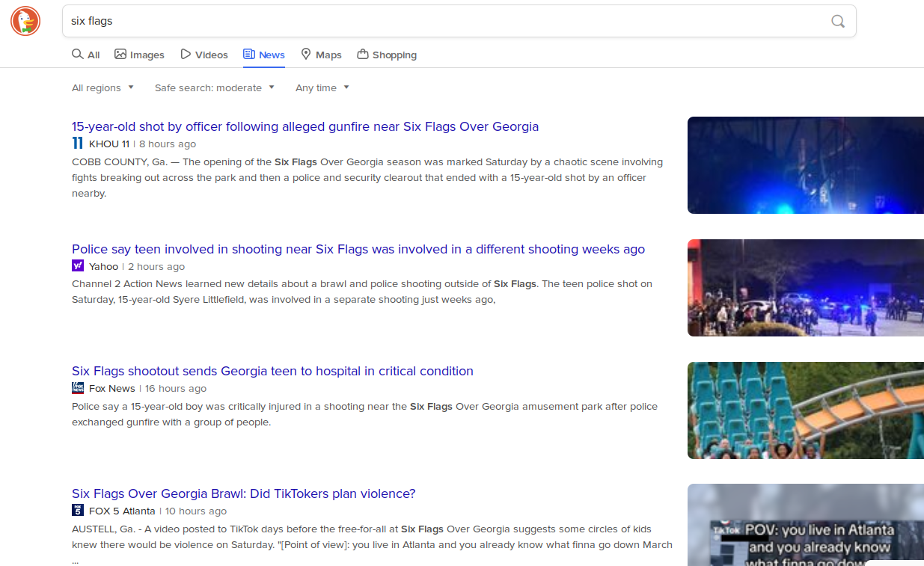This screenshot has width=924, height=566.
Task: Open the Maps tab
Action: pos(321,55)
